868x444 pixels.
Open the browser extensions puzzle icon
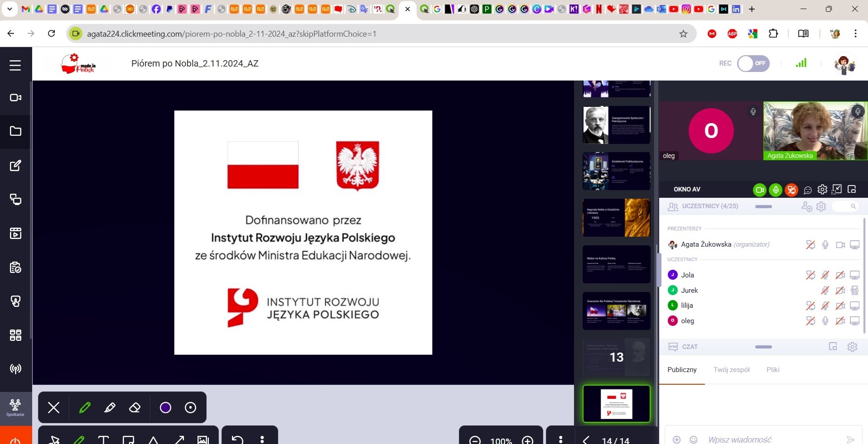[773, 33]
